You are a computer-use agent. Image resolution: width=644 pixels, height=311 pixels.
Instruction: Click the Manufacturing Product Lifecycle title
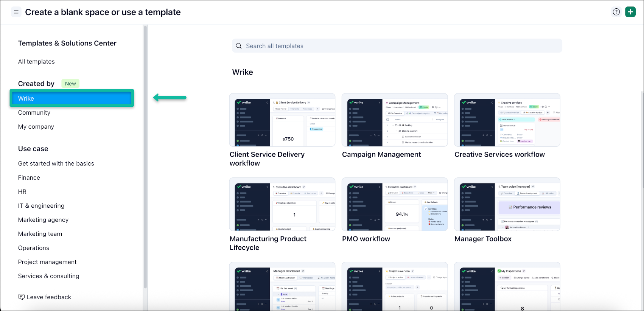pos(268,243)
